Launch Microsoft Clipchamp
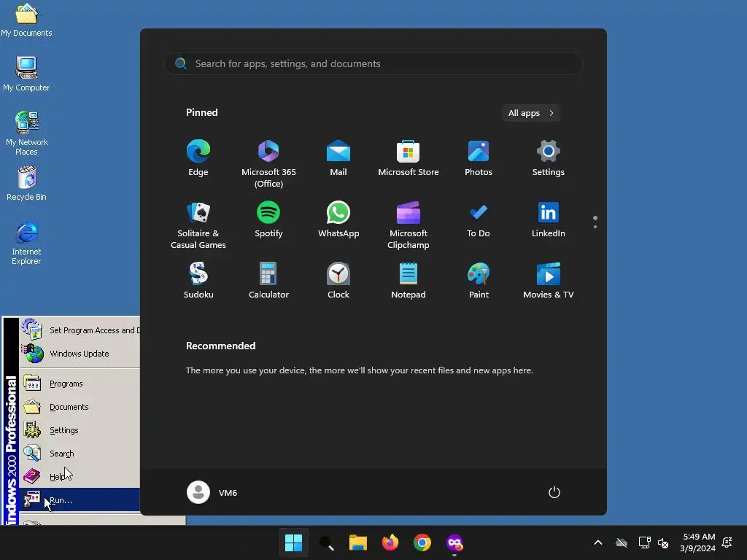Screen dimensions: 747x560 point(409,225)
